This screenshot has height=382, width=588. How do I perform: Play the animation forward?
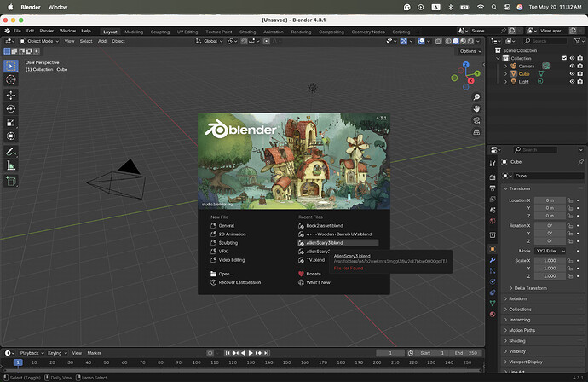(x=251, y=353)
